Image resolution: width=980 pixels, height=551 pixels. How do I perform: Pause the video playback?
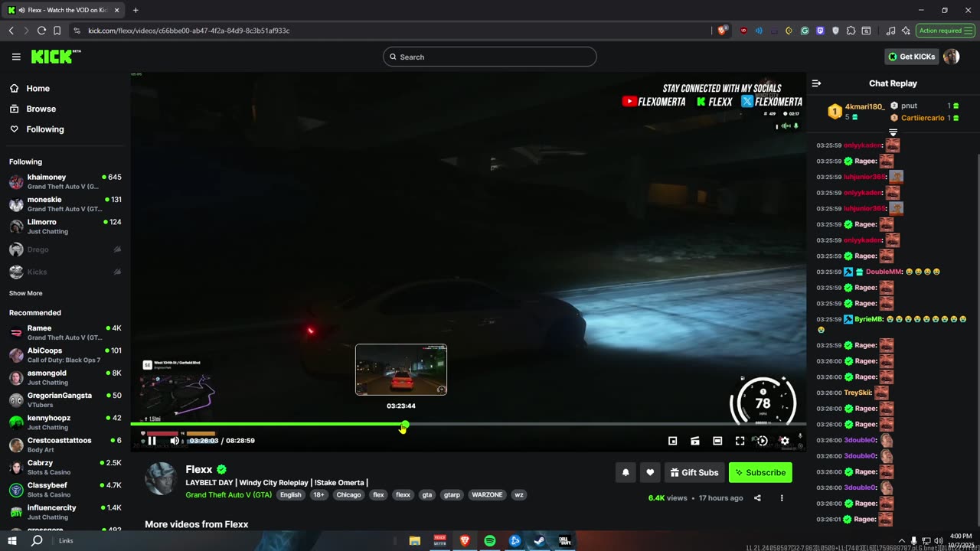(x=152, y=440)
